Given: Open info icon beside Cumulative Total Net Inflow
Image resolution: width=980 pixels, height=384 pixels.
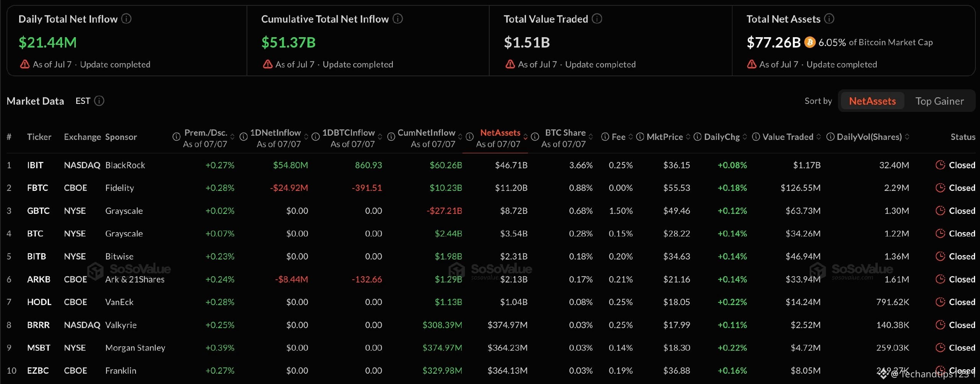Looking at the screenshot, I should [x=398, y=19].
